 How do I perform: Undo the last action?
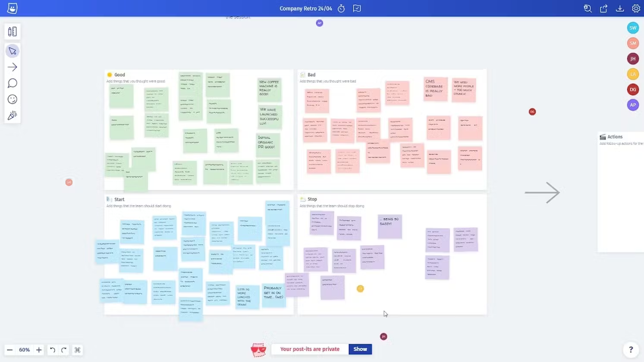(x=52, y=350)
